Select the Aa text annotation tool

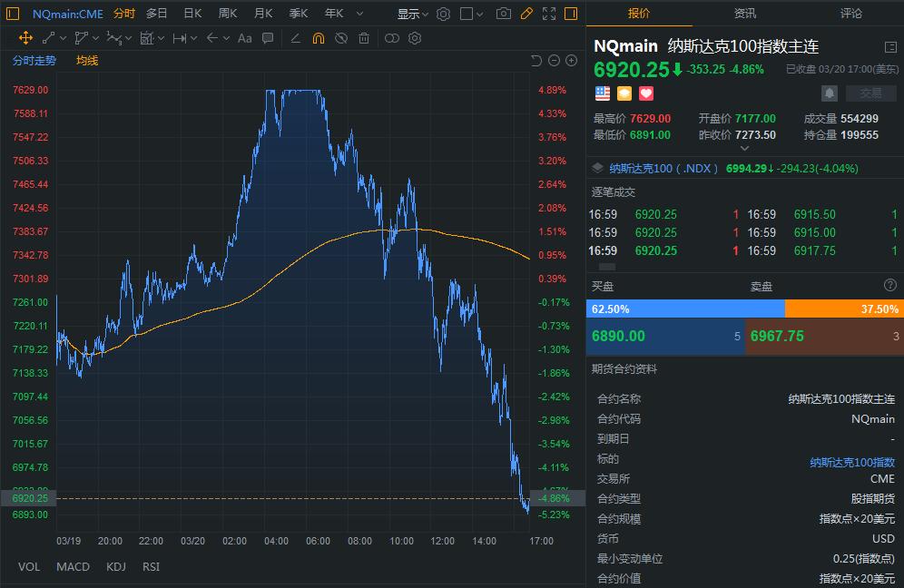click(x=247, y=38)
